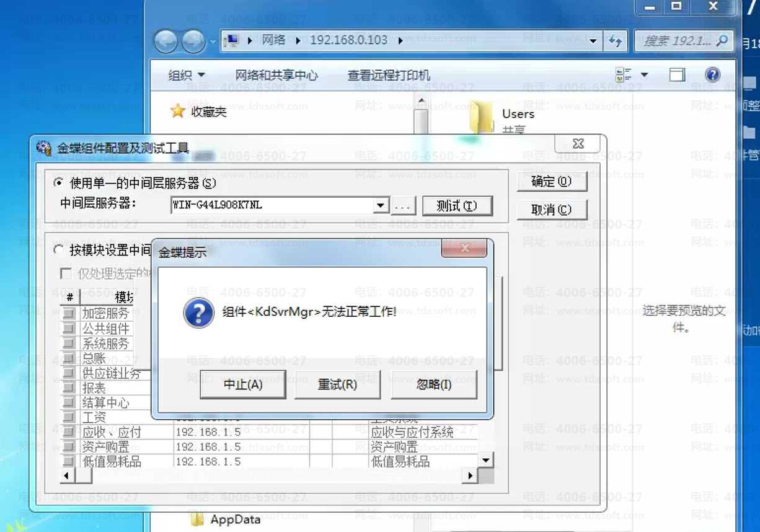This screenshot has width=760, height=532.
Task: Click the 取消(C) button
Action: click(x=552, y=210)
